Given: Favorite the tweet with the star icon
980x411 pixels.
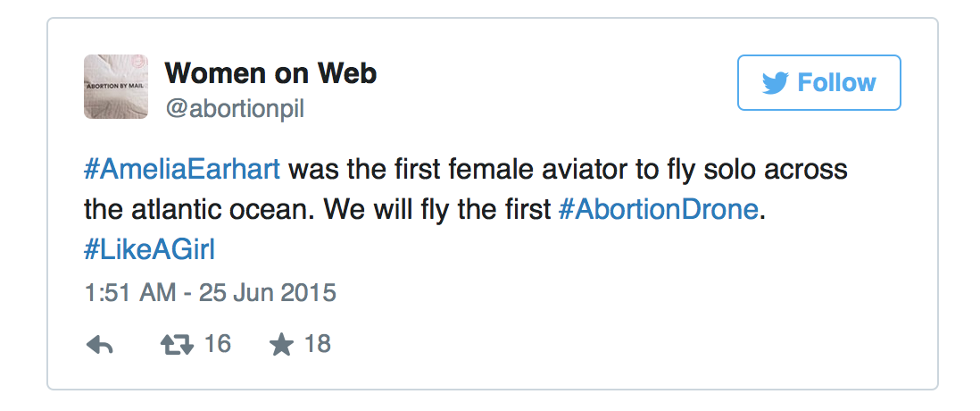Looking at the screenshot, I should tap(282, 345).
